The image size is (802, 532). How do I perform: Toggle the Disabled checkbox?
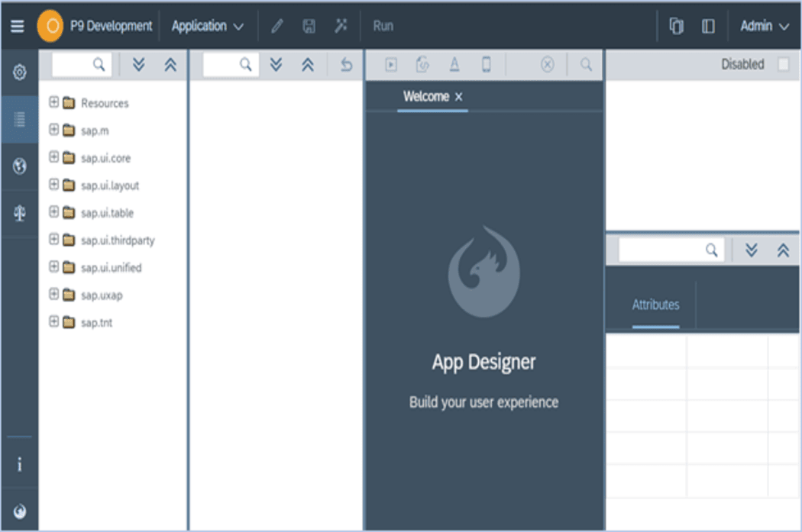coord(783,64)
